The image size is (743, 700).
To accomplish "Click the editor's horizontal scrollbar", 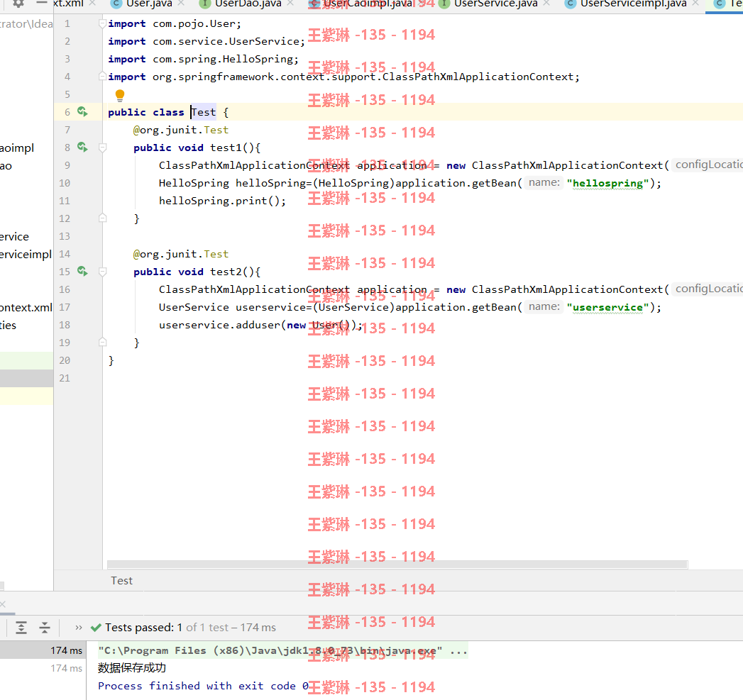I will point(397,565).
